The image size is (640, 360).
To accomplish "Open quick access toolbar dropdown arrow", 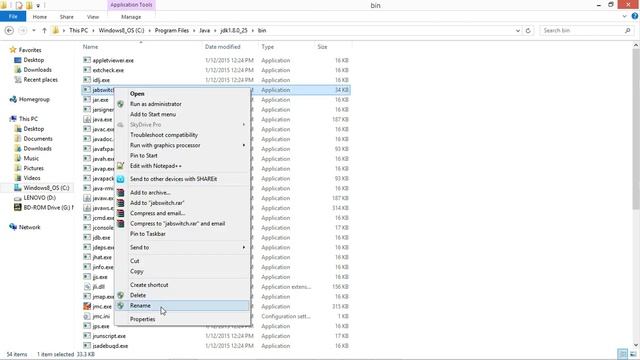I will (38, 6).
